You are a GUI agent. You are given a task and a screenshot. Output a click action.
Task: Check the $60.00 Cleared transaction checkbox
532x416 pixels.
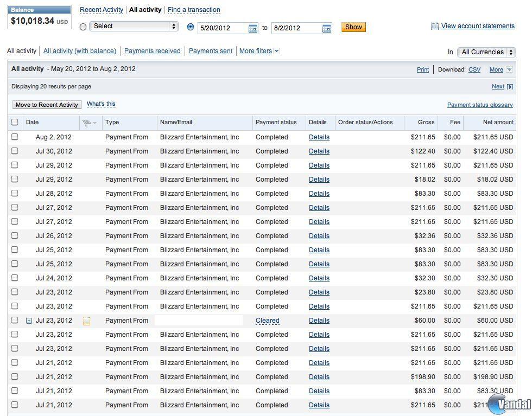click(x=15, y=320)
